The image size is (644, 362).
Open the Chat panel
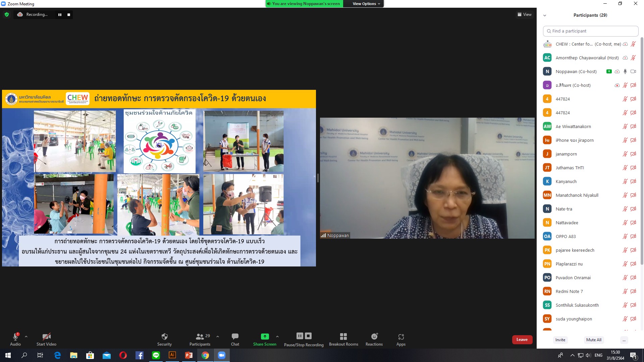pos(235,339)
